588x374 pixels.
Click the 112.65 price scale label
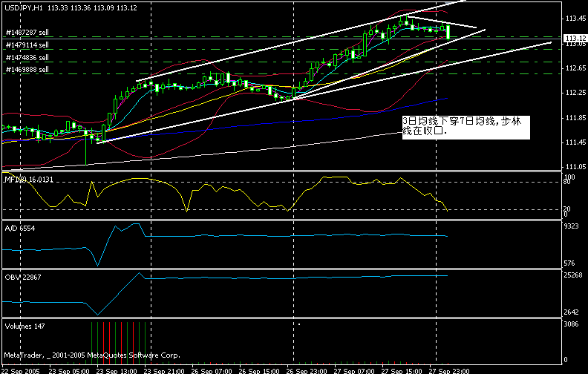575,68
